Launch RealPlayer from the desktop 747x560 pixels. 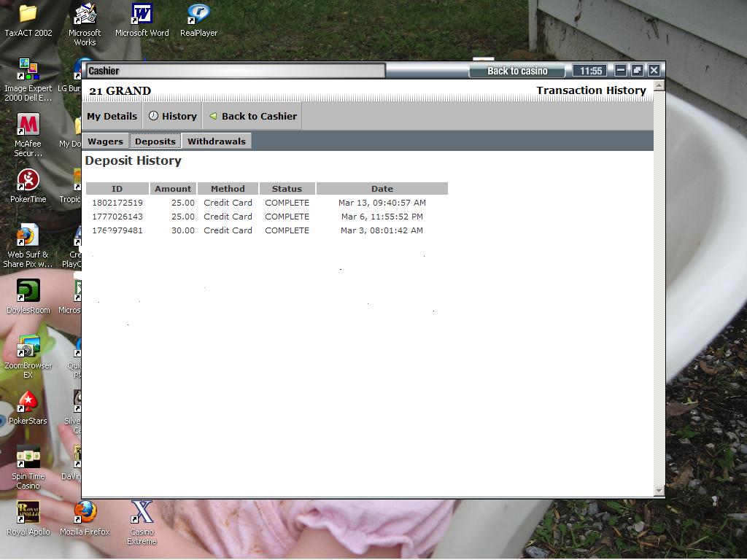tap(198, 20)
